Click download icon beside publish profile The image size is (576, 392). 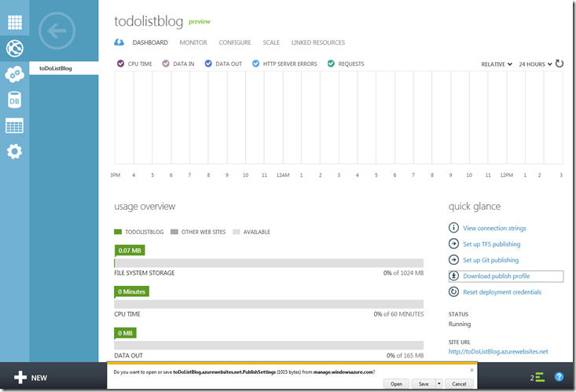(453, 276)
